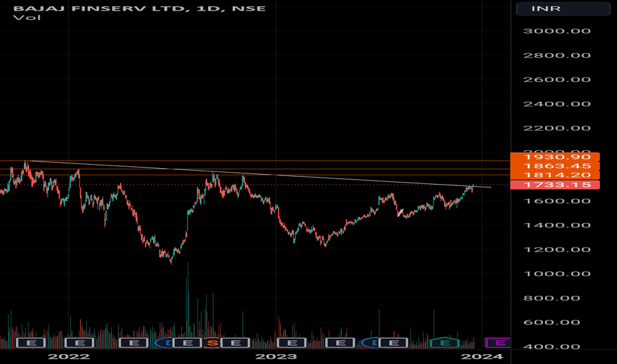617x364 pixels.
Task: Click the 2600.00 price scale value
Action: click(557, 80)
